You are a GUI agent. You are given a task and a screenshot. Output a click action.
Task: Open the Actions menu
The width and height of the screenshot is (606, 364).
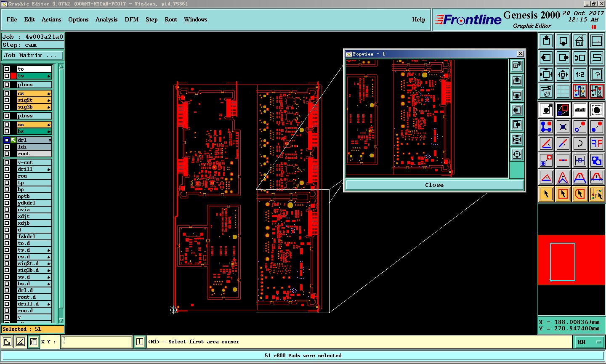click(51, 19)
